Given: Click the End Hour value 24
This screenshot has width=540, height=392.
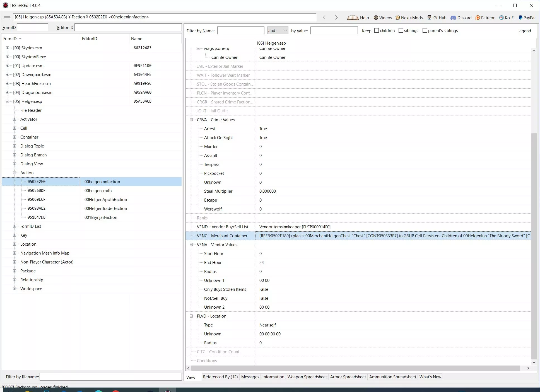Looking at the screenshot, I should click(x=262, y=262).
